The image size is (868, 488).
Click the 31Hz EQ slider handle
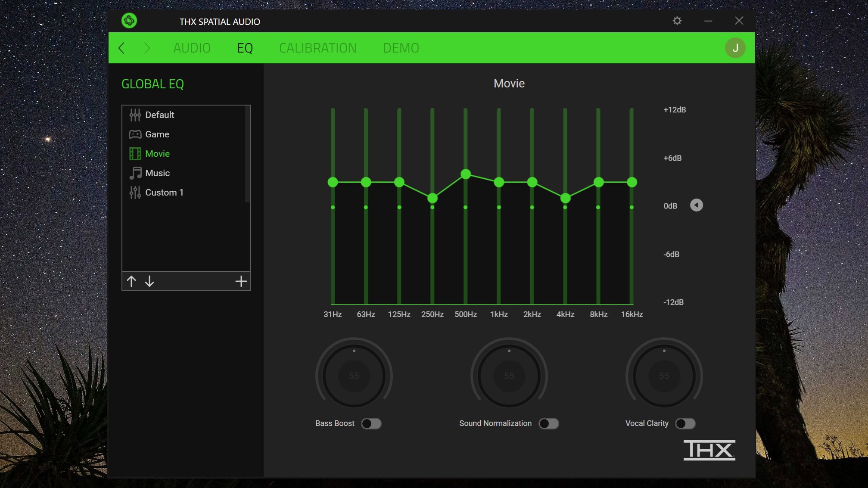pos(333,182)
